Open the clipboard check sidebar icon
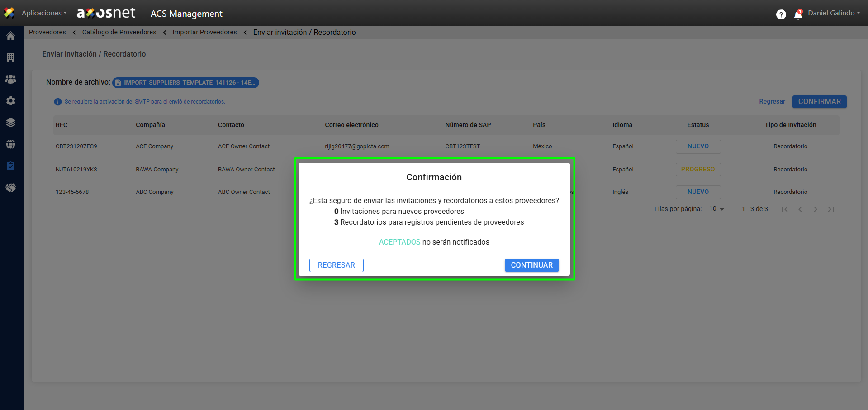The height and width of the screenshot is (410, 868). pos(11,166)
